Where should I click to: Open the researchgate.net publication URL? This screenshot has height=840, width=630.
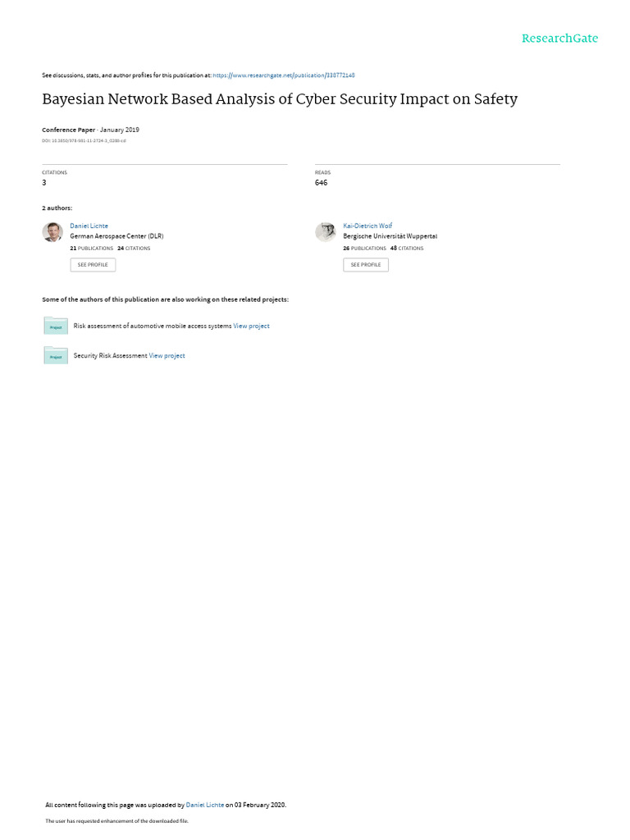[x=284, y=75]
